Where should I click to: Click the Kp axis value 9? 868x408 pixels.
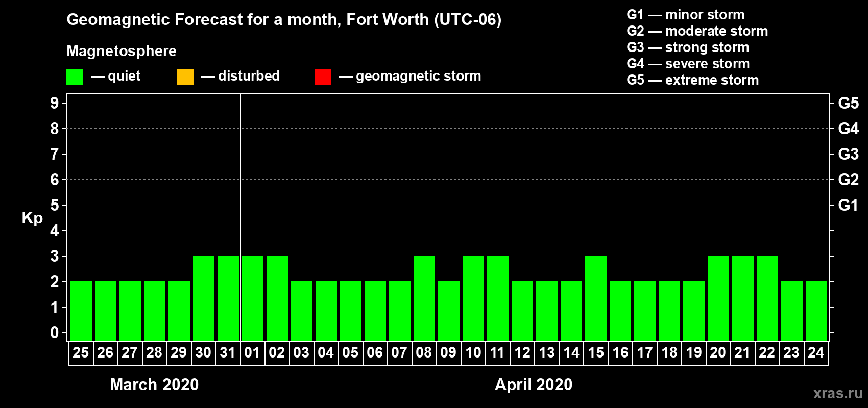[55, 103]
